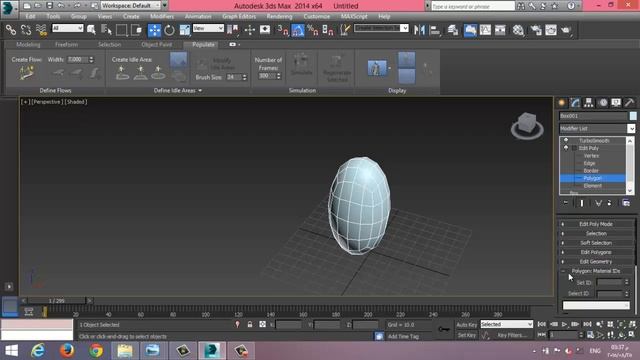
Task: Open Chrome from Windows taskbar
Action: (x=96, y=351)
